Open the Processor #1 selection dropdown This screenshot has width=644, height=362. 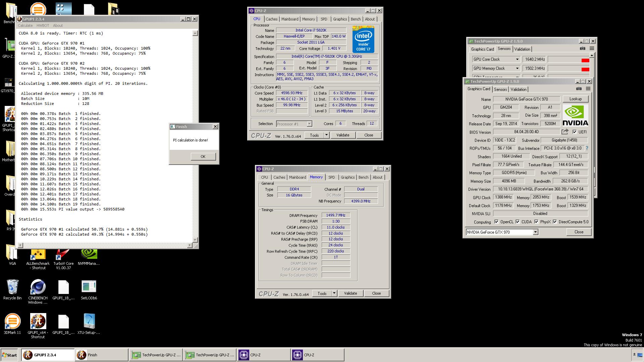pos(309,124)
